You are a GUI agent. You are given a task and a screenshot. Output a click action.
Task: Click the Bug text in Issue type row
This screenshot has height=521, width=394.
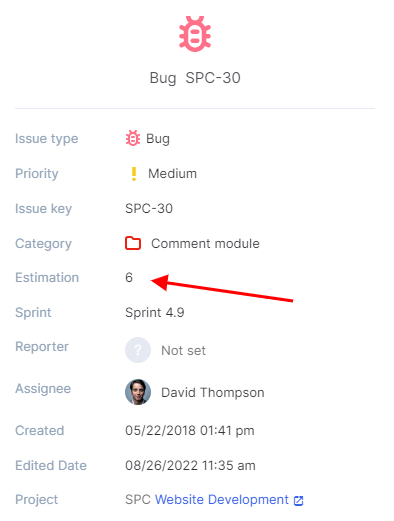158,139
